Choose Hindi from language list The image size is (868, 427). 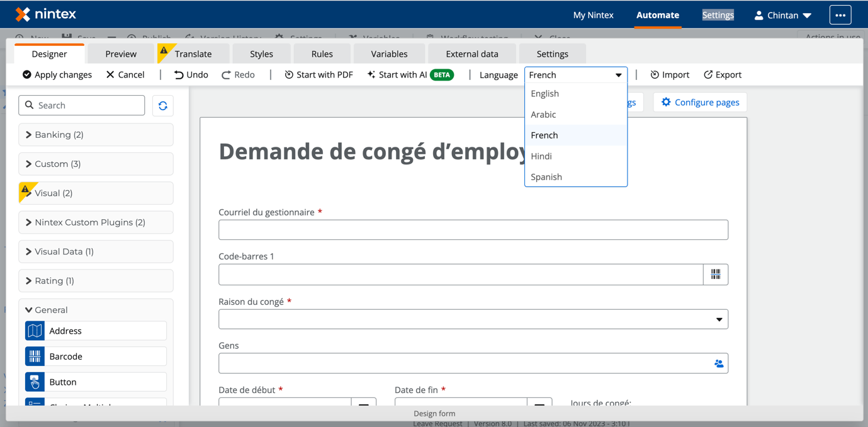576,156
